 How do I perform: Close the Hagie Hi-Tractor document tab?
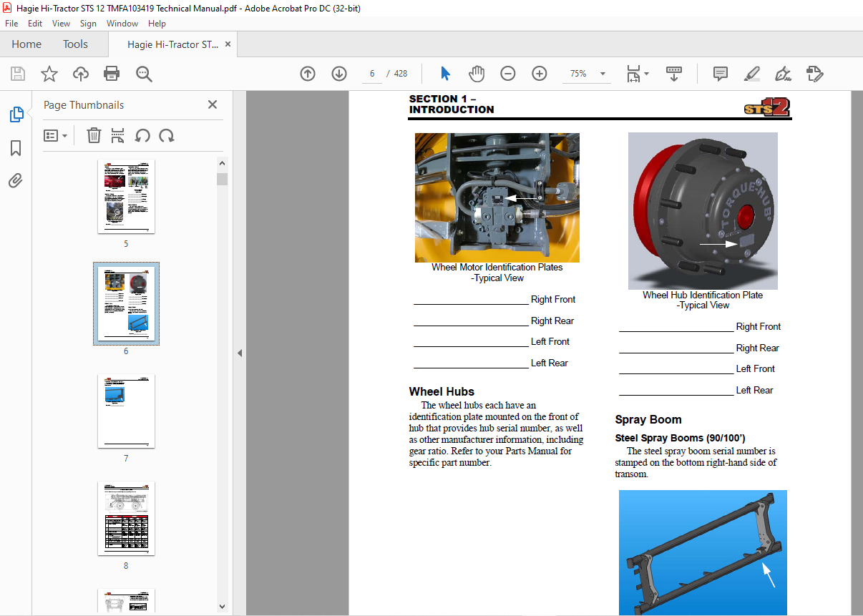click(228, 44)
